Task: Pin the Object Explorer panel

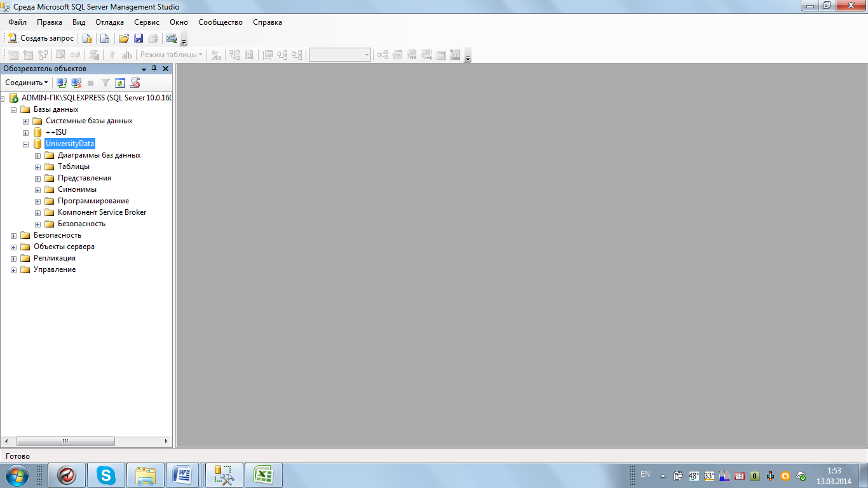Action: pyautogui.click(x=154, y=69)
